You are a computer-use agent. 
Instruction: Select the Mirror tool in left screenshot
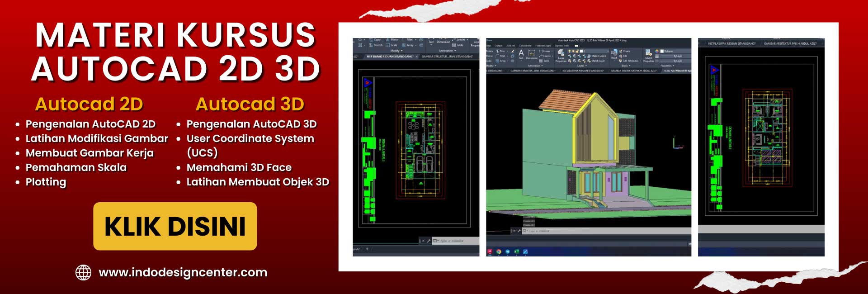point(392,40)
